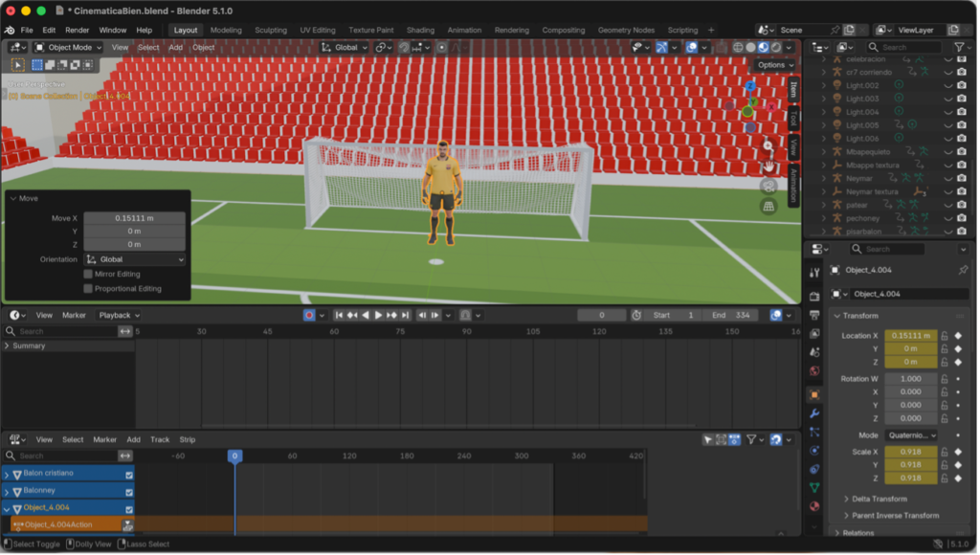This screenshot has height=555, width=980.
Task: Open the Render menu
Action: tap(78, 30)
